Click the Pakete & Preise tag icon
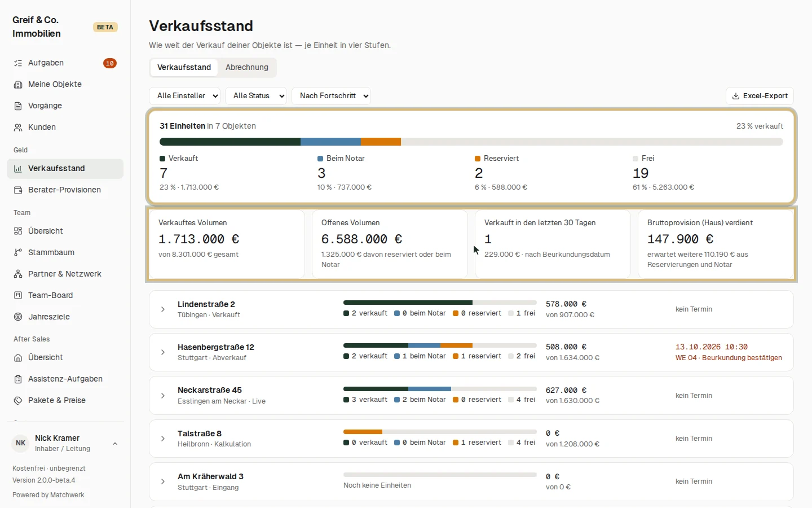The image size is (812, 508). [x=18, y=401]
